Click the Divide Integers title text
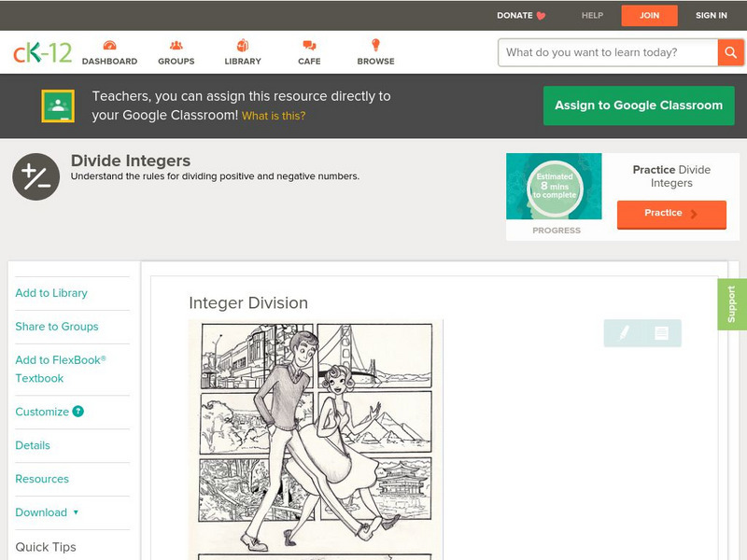This screenshot has height=560, width=747. coord(131,161)
